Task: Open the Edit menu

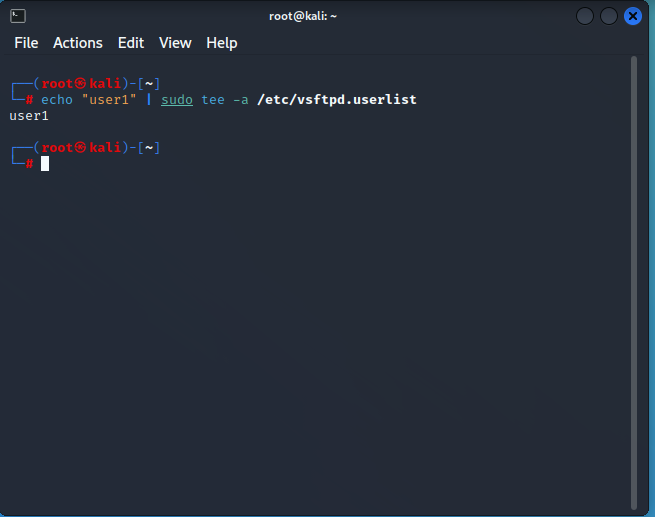Action: (131, 43)
